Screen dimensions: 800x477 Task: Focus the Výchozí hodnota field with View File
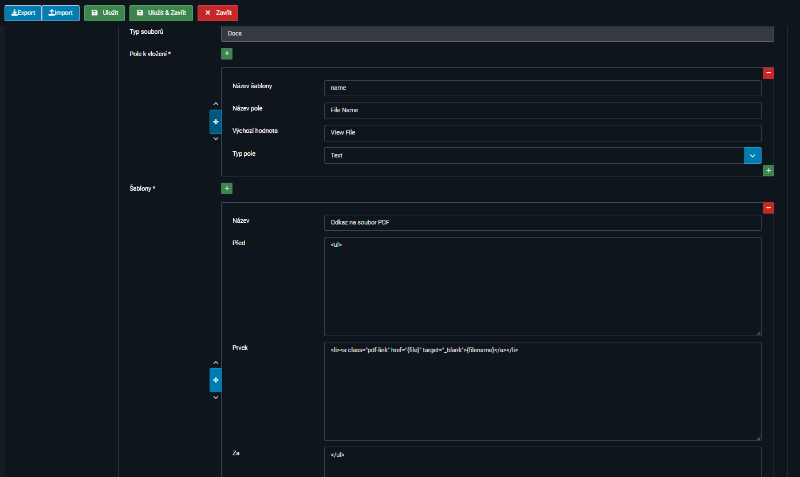click(x=542, y=132)
